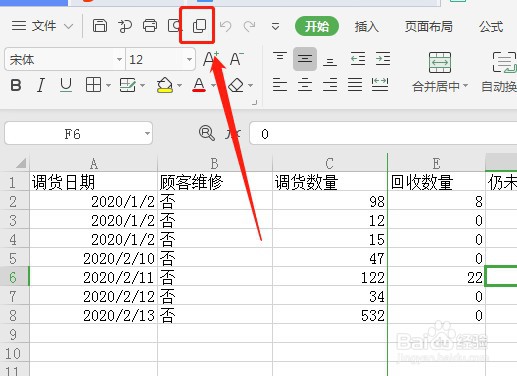The width and height of the screenshot is (517, 376).
Task: Select column C header
Action: click(x=330, y=163)
